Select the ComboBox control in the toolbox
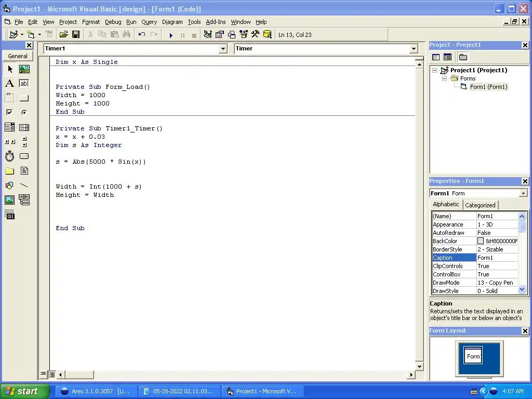Image resolution: width=532 pixels, height=399 pixels. click(x=10, y=127)
